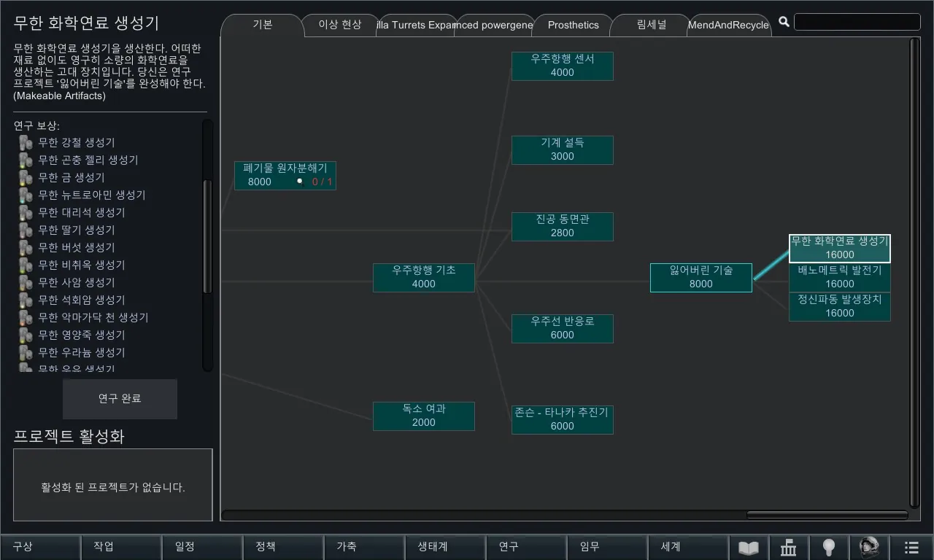Open the open-book icon in bottom bar
Screen dimensions: 934x560
tap(749, 548)
